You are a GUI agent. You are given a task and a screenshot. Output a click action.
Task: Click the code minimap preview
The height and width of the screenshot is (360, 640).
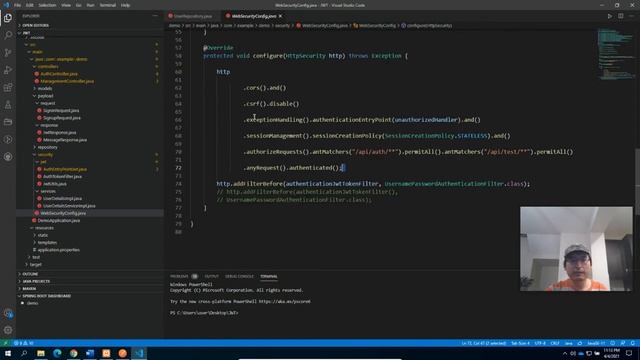tap(615, 53)
